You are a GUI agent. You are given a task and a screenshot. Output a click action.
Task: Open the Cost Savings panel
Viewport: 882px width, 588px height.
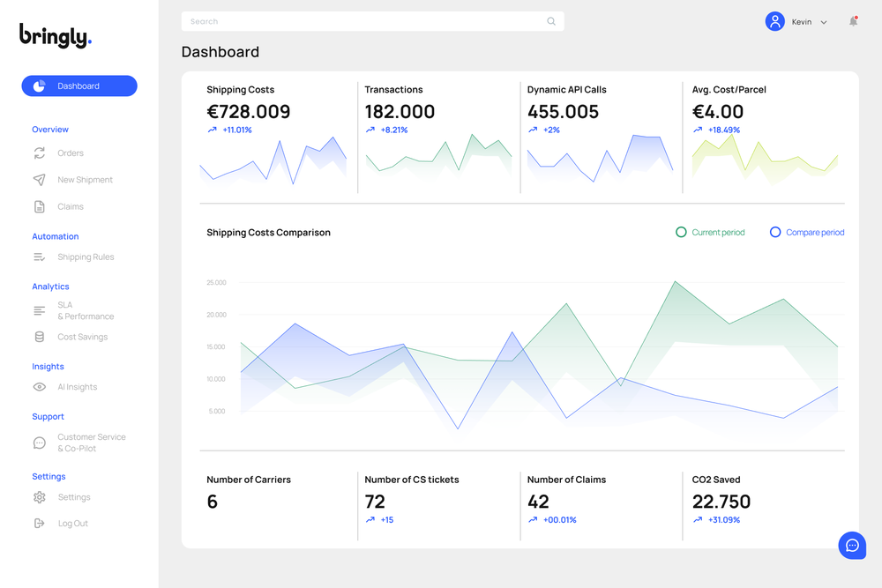pyautogui.click(x=40, y=336)
